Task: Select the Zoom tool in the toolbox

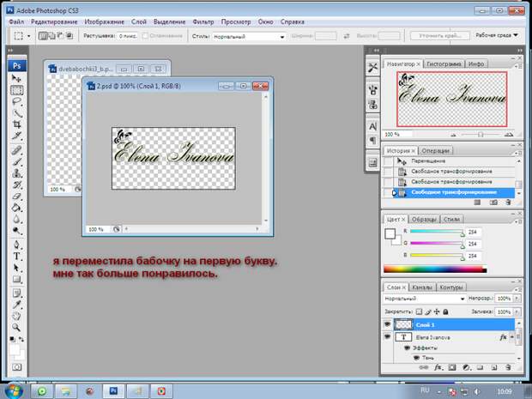Action: pyautogui.click(x=16, y=328)
